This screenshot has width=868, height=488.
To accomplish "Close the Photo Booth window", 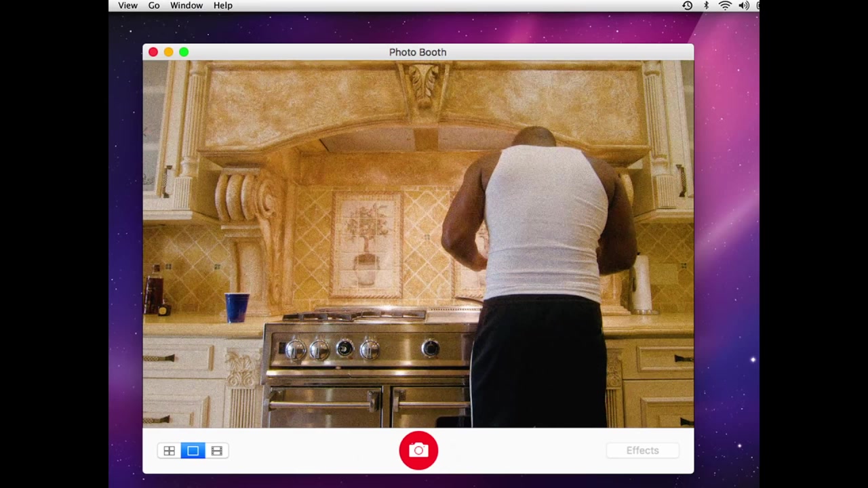I will click(153, 52).
